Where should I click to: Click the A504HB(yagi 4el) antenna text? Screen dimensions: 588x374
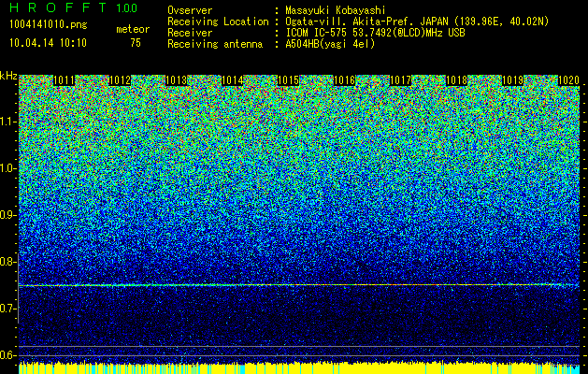(x=330, y=44)
